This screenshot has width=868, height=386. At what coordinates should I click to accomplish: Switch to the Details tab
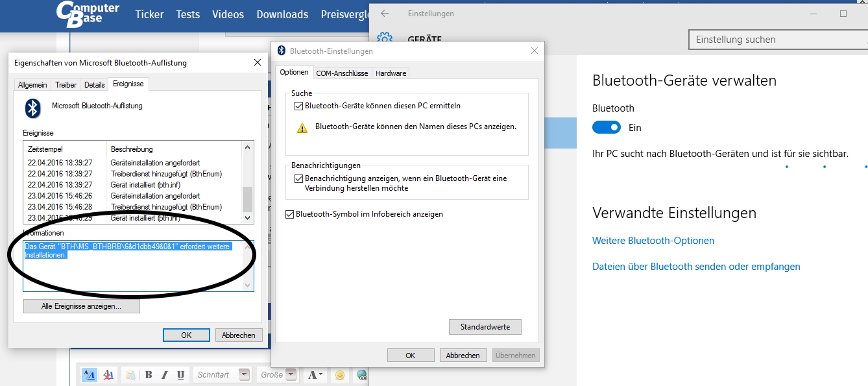click(x=95, y=85)
